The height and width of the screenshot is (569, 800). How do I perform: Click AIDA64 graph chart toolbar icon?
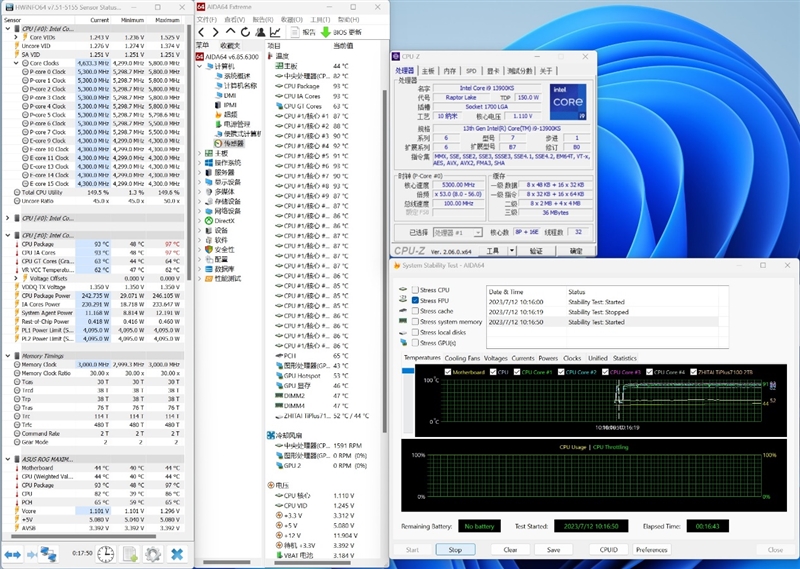click(275, 32)
